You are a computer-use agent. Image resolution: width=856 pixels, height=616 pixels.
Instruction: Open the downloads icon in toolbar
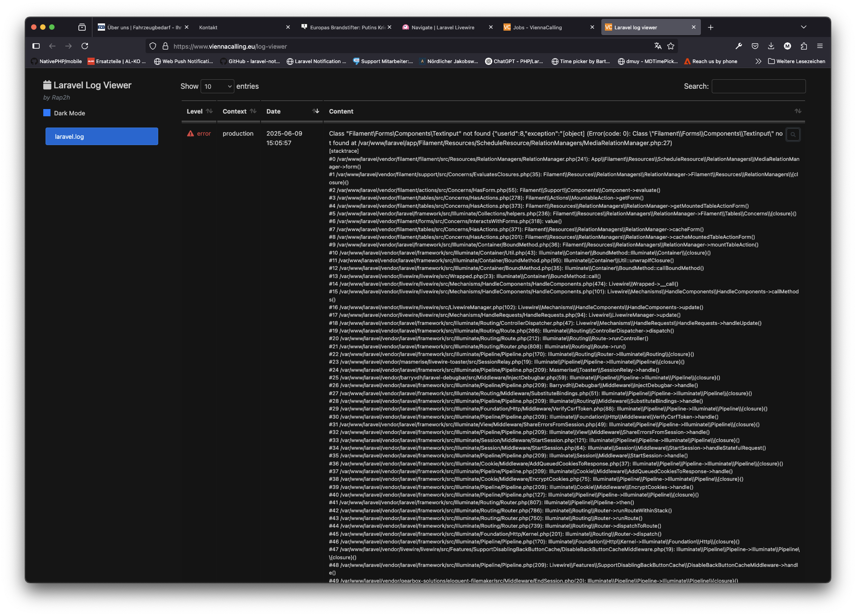771,46
